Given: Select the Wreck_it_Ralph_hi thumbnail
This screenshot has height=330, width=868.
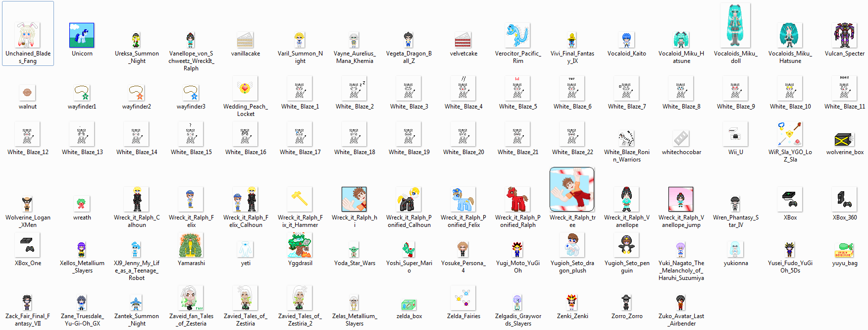Looking at the screenshot, I should tap(354, 199).
